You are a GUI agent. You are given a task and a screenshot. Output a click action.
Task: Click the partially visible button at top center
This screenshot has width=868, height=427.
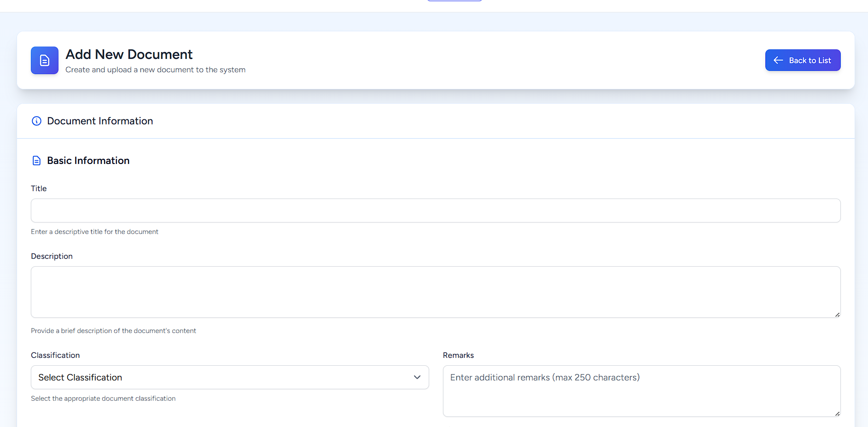tap(454, 1)
